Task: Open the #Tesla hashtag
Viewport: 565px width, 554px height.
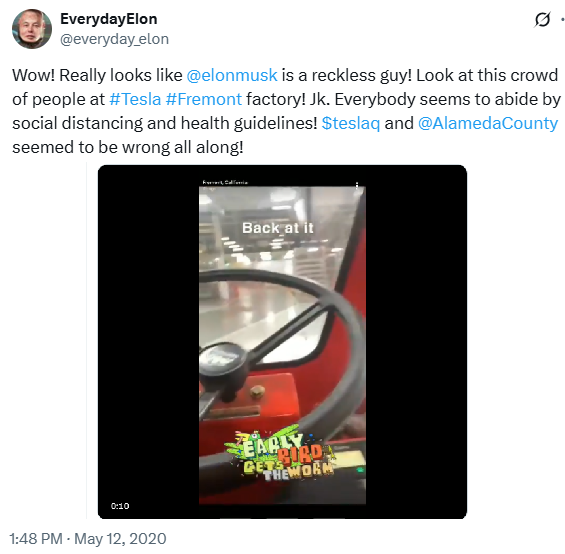Action: tap(135, 99)
